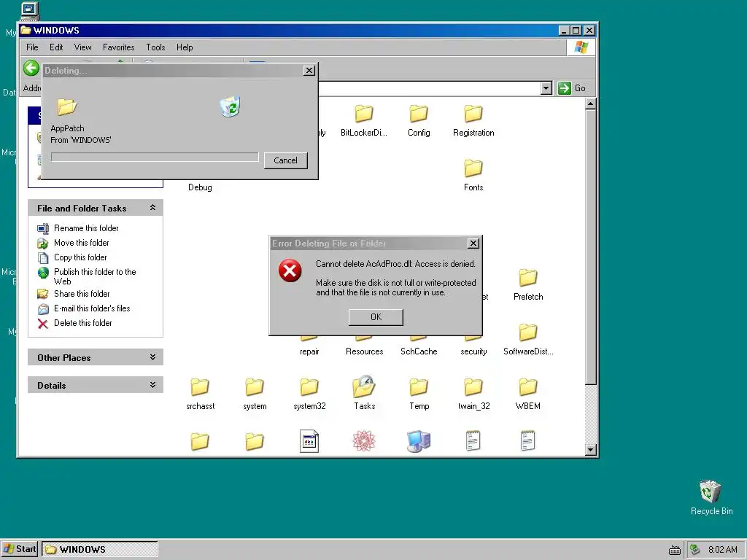
Task: Select the SchCache folder label
Action: 419,351
